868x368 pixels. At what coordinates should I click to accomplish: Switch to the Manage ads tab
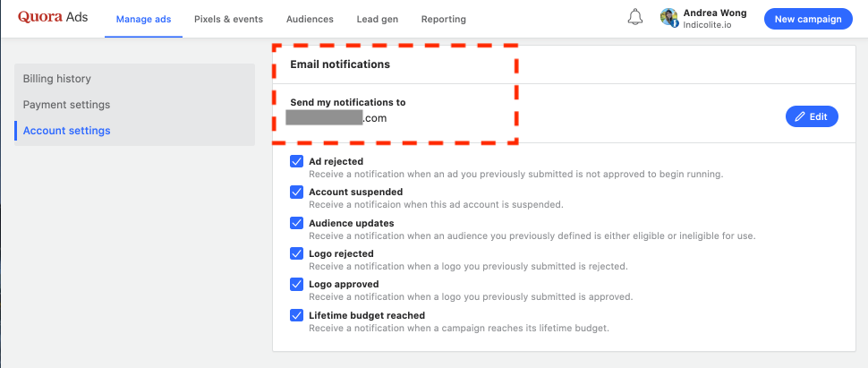[143, 19]
